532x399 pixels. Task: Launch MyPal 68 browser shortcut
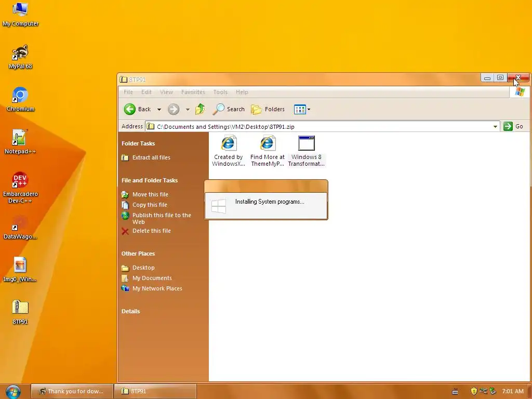[x=20, y=57]
